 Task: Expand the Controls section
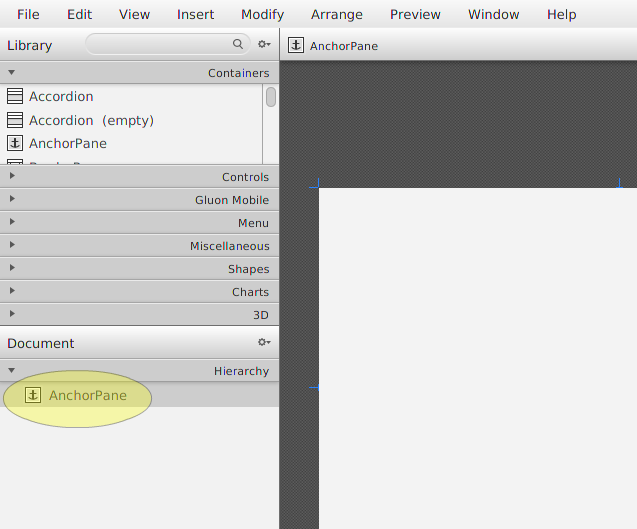pyautogui.click(x=12, y=177)
